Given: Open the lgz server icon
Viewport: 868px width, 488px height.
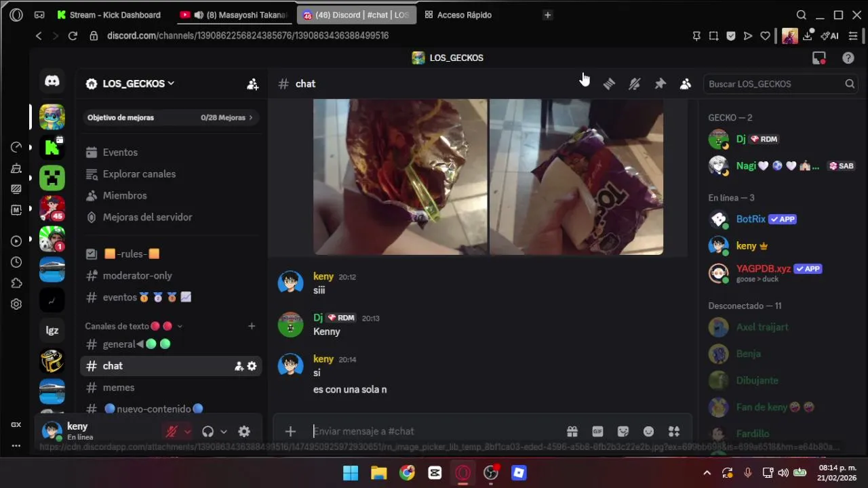Looking at the screenshot, I should click(52, 331).
